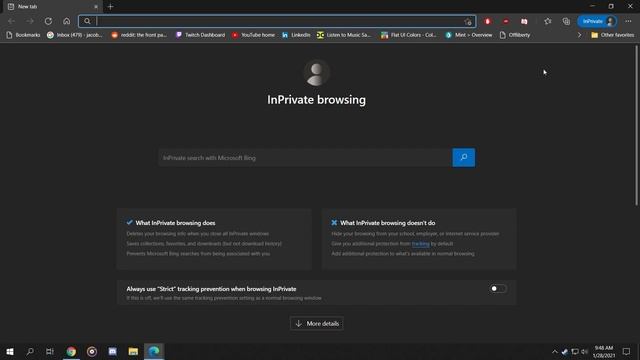Screen dimensions: 640x360
Task: Reload the current page
Action: click(48, 21)
